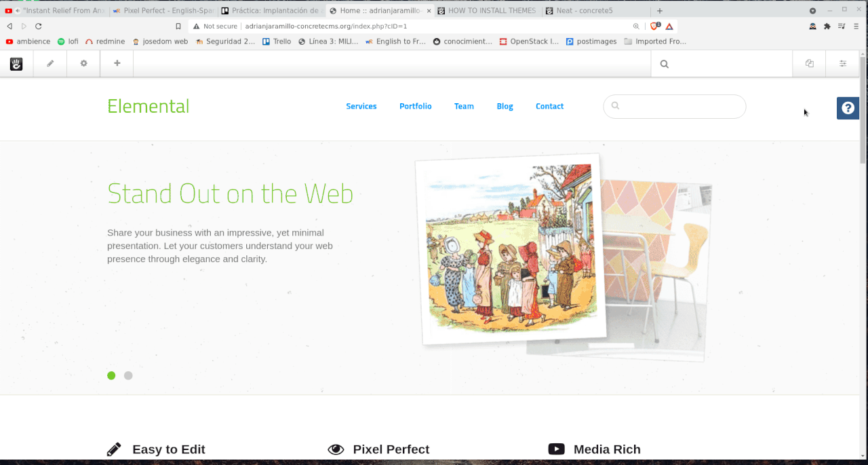Open conocimient... GitHub bookmark

tap(462, 41)
